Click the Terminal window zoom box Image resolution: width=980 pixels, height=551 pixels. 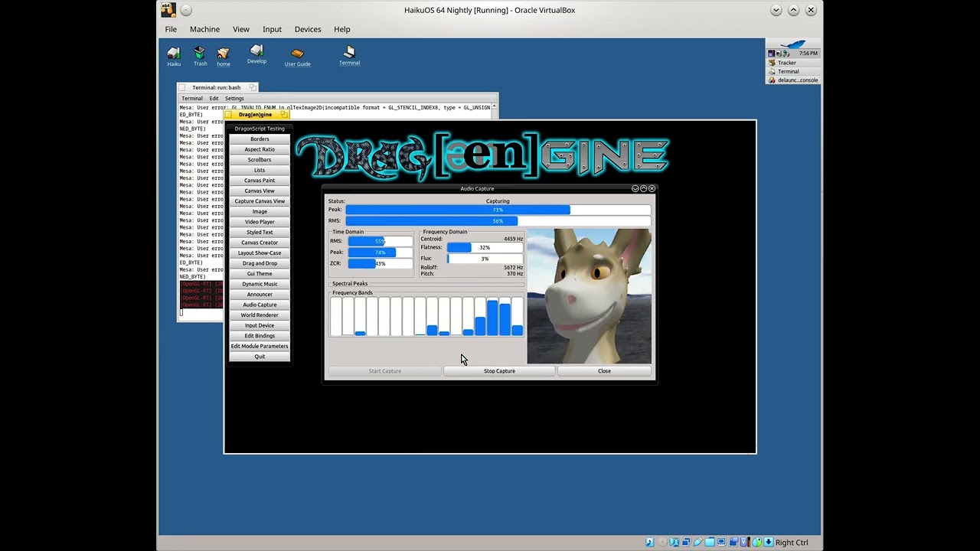point(253,87)
